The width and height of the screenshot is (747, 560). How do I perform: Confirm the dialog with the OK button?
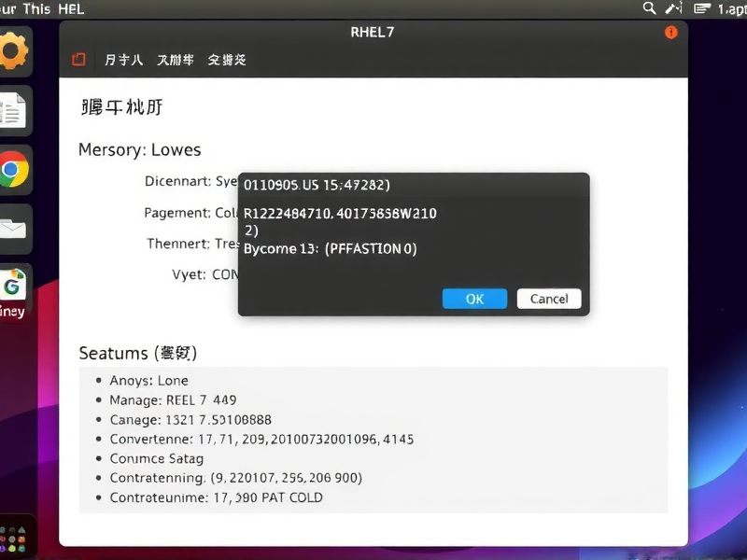[473, 299]
